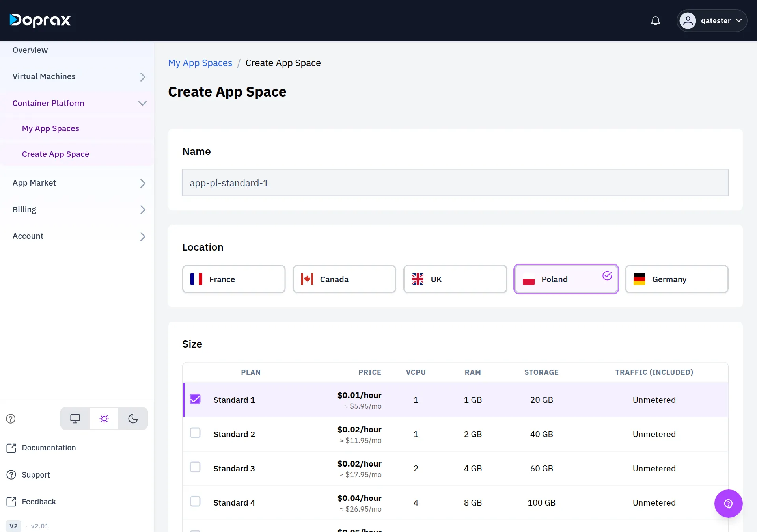Switch to system theme monitor icon

75,419
